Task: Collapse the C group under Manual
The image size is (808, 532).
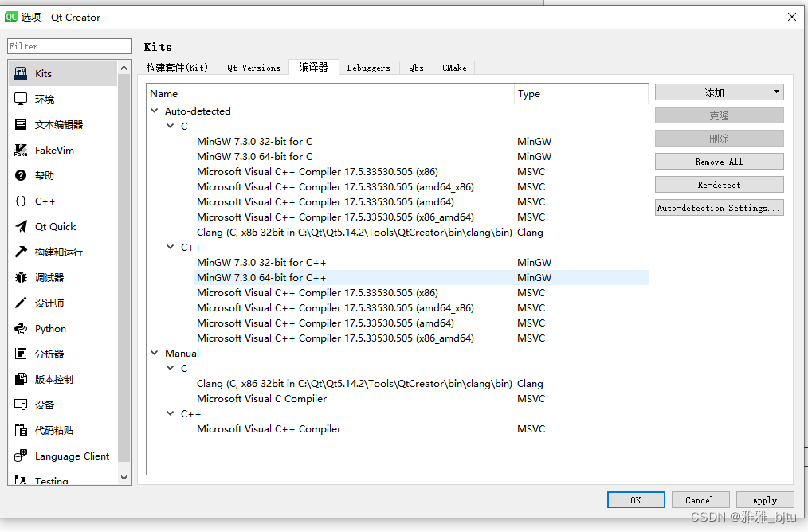Action: 170,368
